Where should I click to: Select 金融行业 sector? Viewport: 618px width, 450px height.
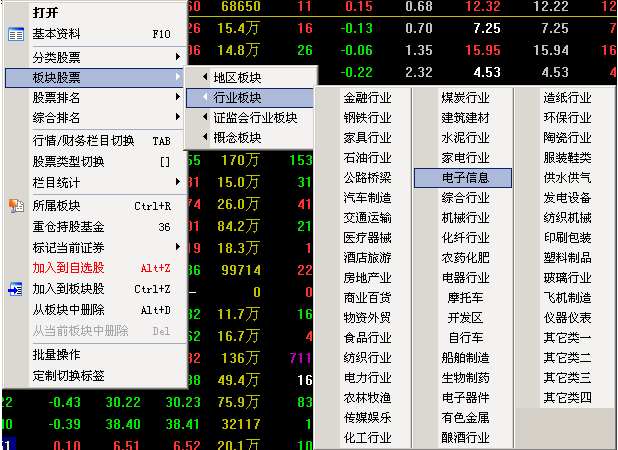coord(367,98)
